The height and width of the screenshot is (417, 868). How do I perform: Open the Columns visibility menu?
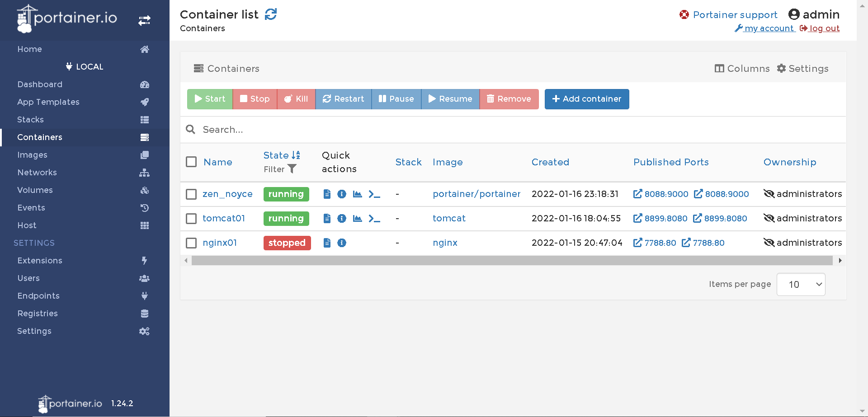742,69
